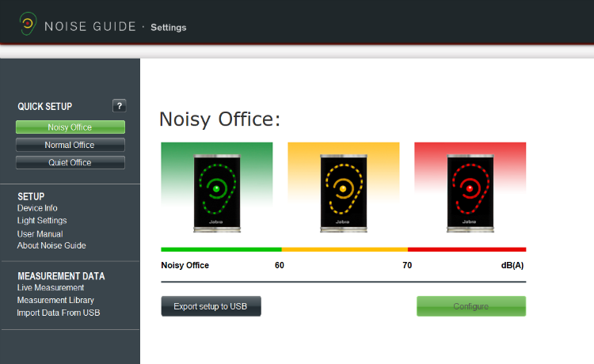The height and width of the screenshot is (364, 594).
Task: Click the QUICK SETUP heading
Action: click(44, 107)
